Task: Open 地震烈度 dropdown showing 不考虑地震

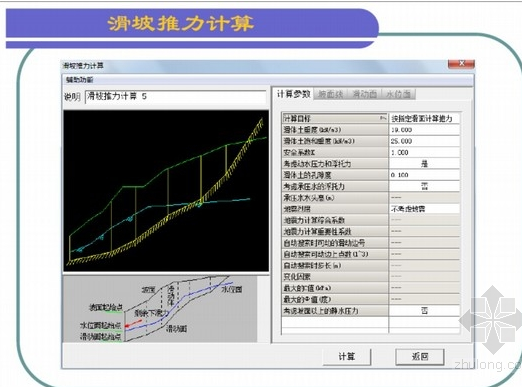Action: (x=424, y=209)
